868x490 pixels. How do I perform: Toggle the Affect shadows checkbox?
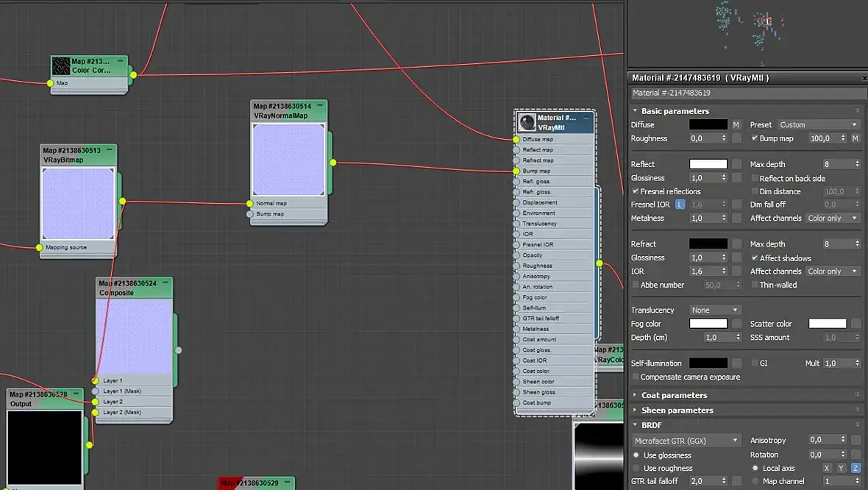pos(755,258)
